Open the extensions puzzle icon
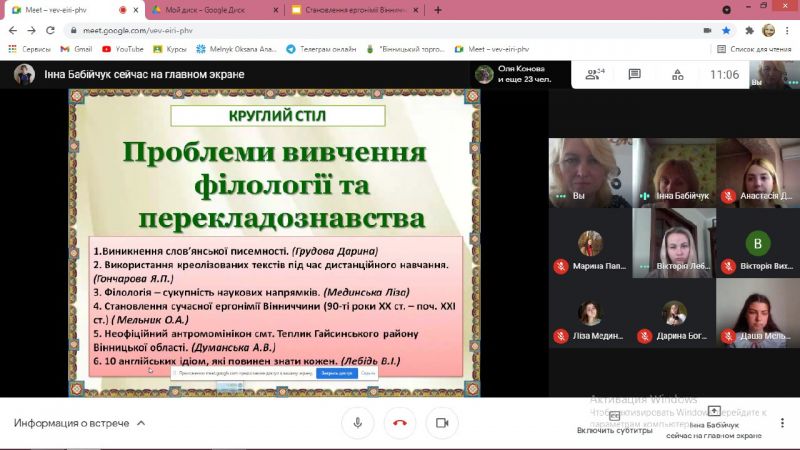Screen dimensions: 800x450 [749, 31]
